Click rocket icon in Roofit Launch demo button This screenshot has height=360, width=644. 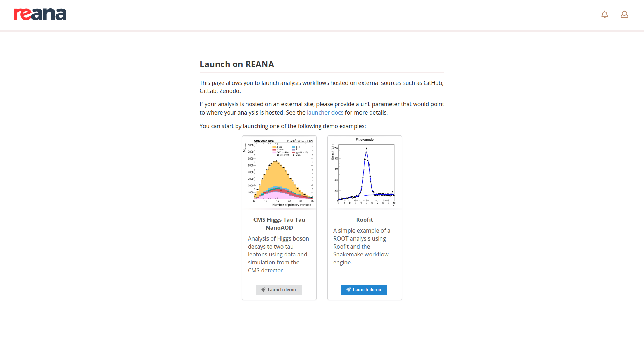tap(349, 290)
